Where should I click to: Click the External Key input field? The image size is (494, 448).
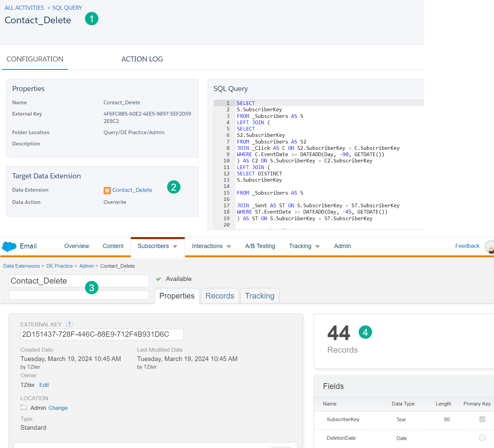(102, 334)
